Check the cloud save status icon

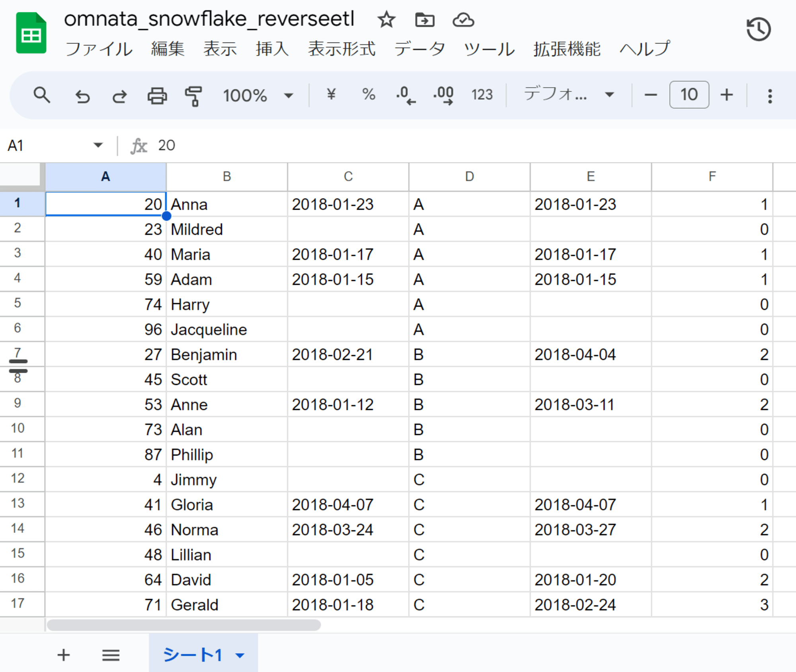coord(463,19)
